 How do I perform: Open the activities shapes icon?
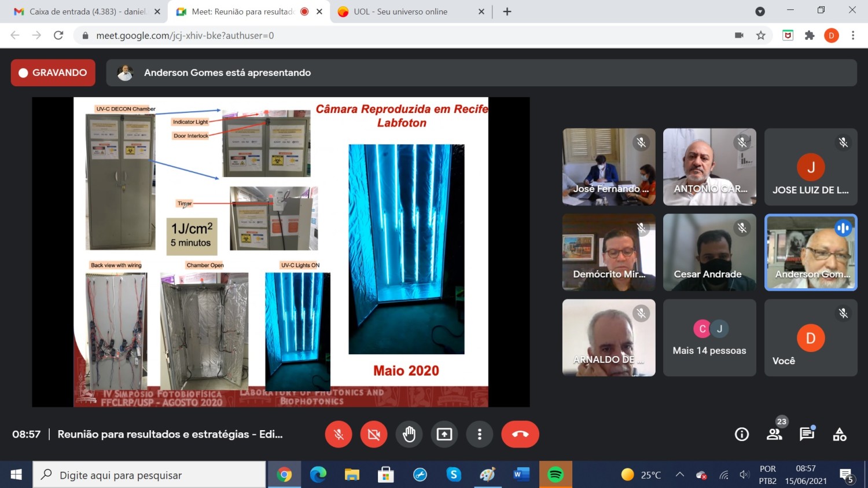(x=840, y=434)
